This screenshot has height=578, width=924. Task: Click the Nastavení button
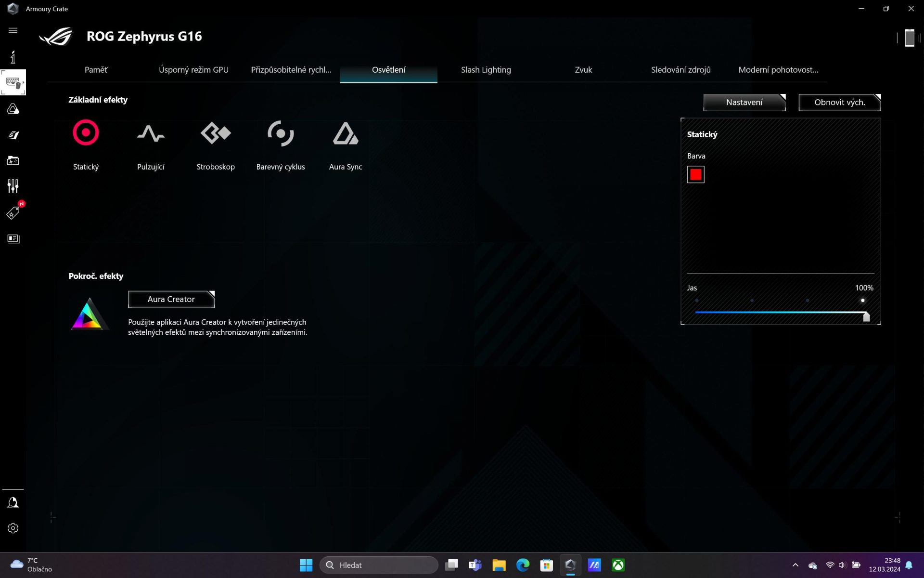744,102
